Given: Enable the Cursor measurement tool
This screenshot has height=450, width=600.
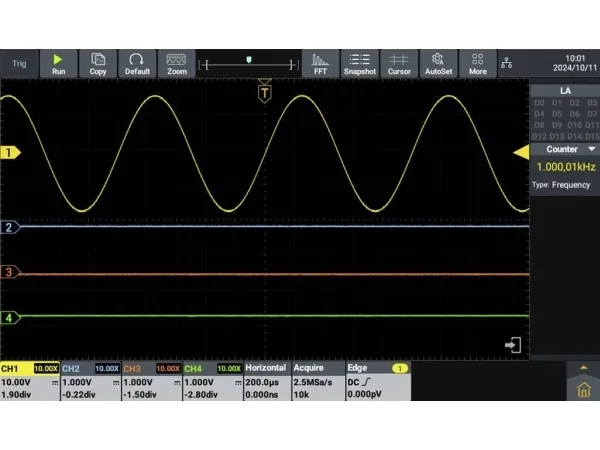Looking at the screenshot, I should coord(399,63).
